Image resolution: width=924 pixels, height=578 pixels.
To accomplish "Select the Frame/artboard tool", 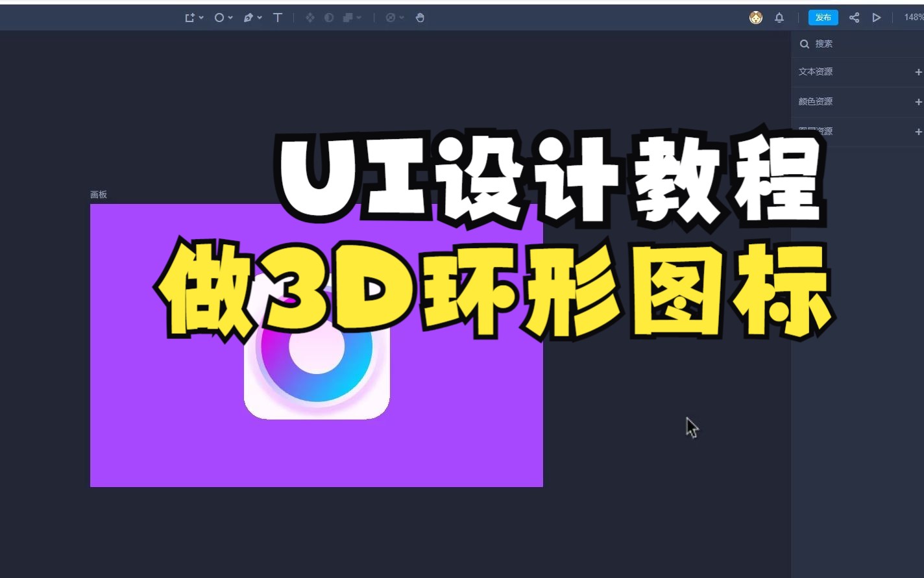I will point(189,18).
